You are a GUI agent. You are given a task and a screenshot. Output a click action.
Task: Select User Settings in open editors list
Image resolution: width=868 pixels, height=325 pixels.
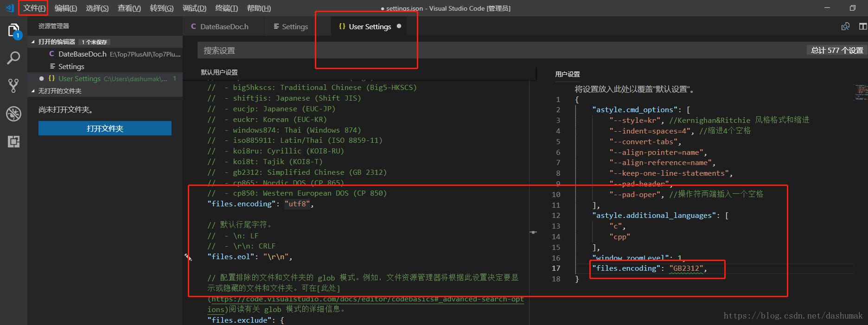click(105, 79)
